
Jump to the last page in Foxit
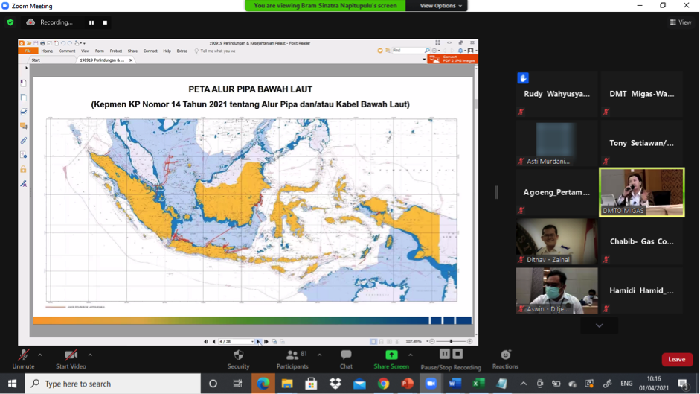pos(267,341)
